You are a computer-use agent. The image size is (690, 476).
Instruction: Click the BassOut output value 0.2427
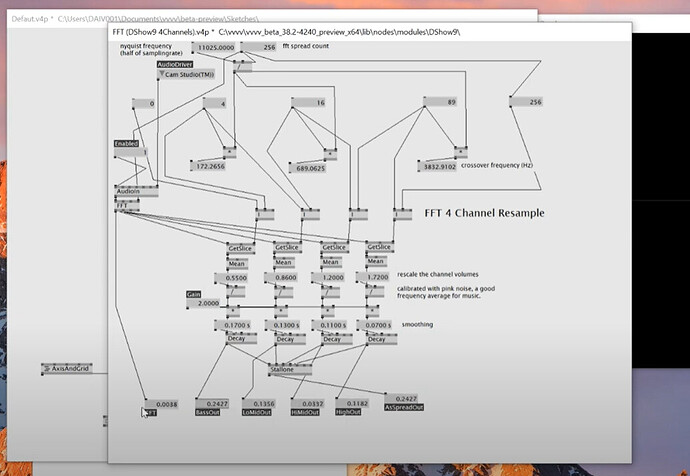click(212, 403)
